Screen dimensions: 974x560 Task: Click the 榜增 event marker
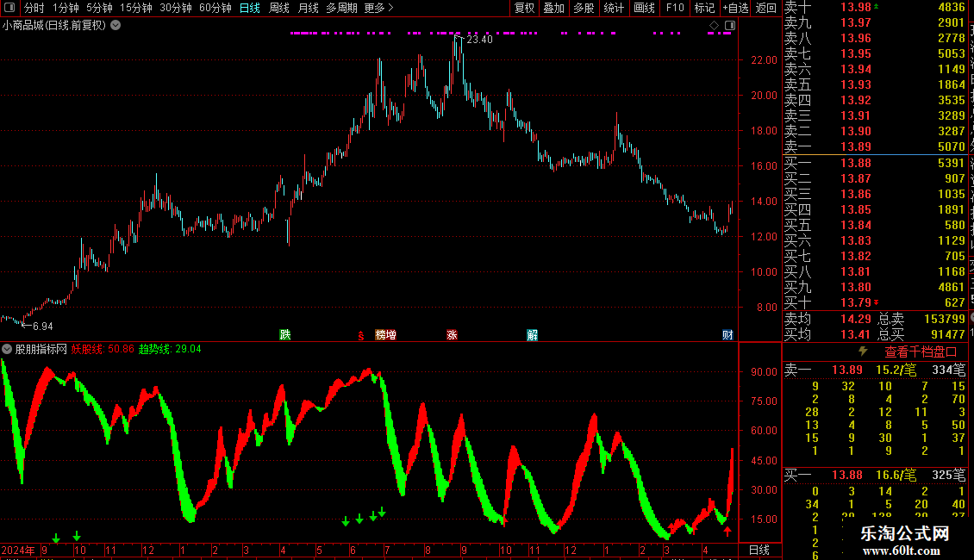coord(386,334)
